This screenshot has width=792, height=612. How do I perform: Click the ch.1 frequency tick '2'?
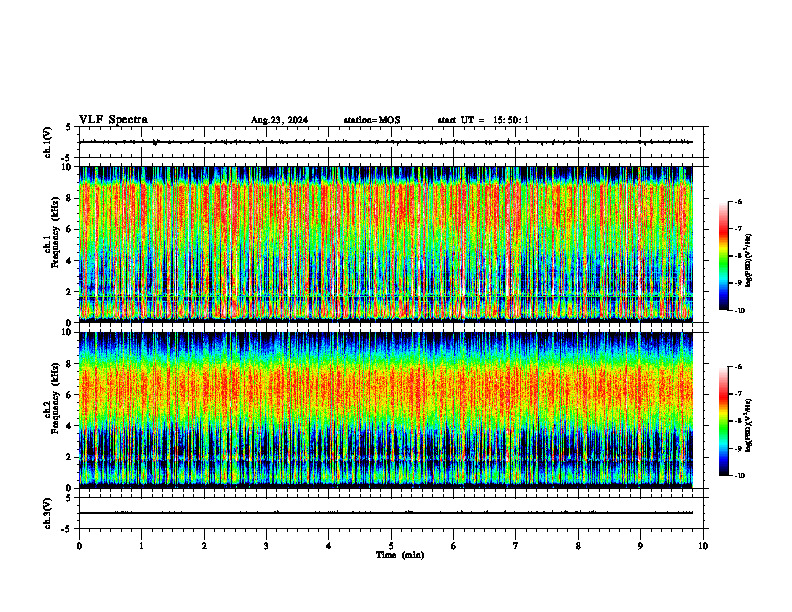tap(70, 292)
